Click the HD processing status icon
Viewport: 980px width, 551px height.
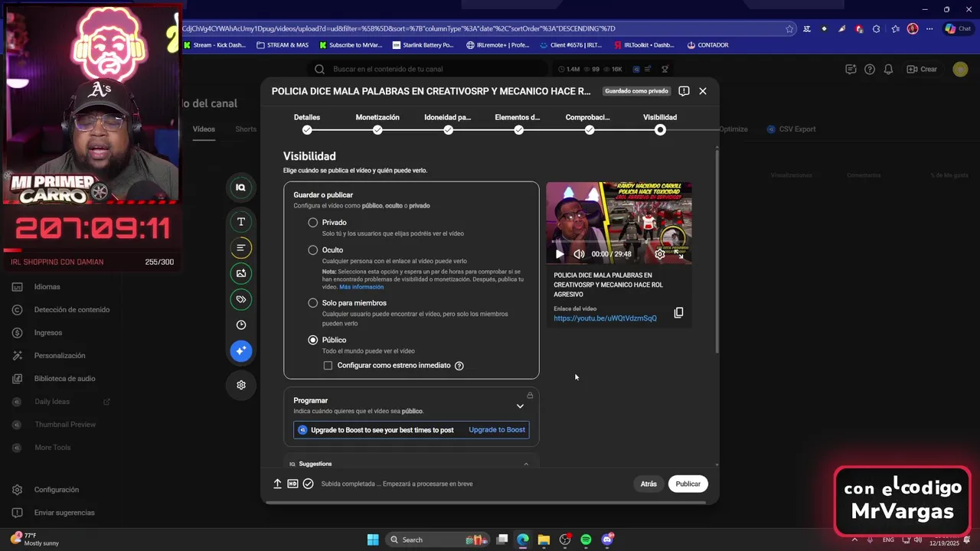point(292,484)
